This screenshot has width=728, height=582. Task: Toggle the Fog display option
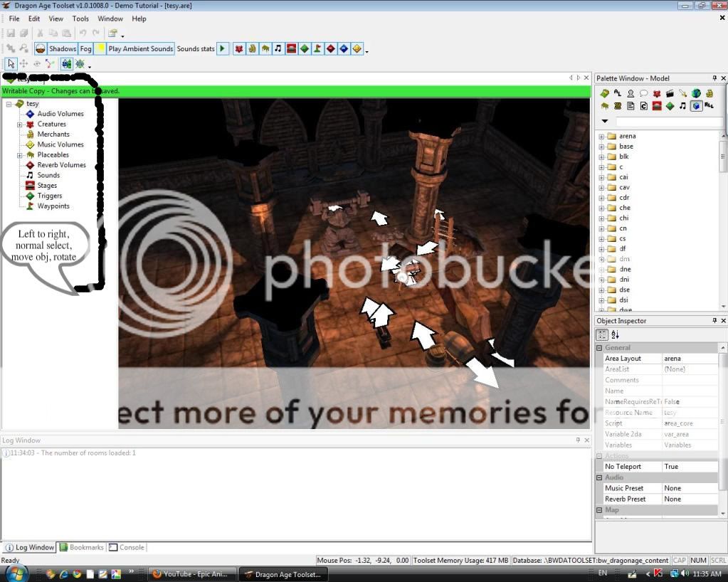coord(85,48)
